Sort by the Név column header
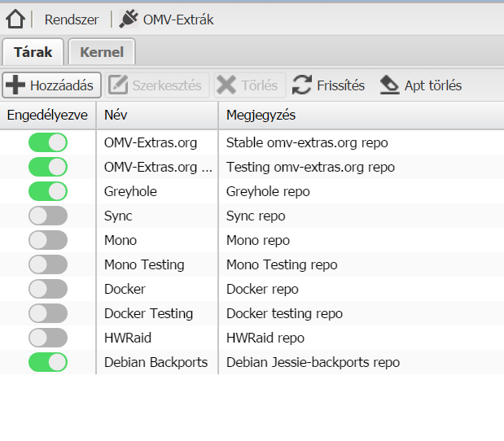 pos(157,116)
